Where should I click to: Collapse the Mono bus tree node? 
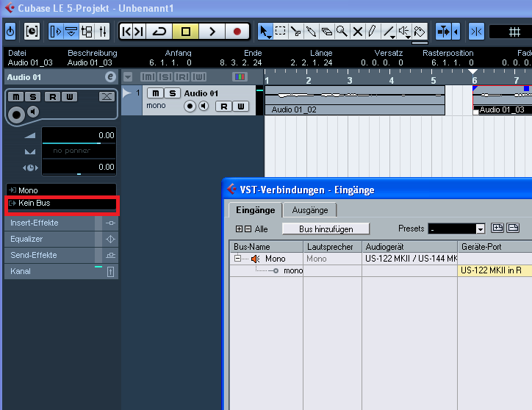coord(237,259)
